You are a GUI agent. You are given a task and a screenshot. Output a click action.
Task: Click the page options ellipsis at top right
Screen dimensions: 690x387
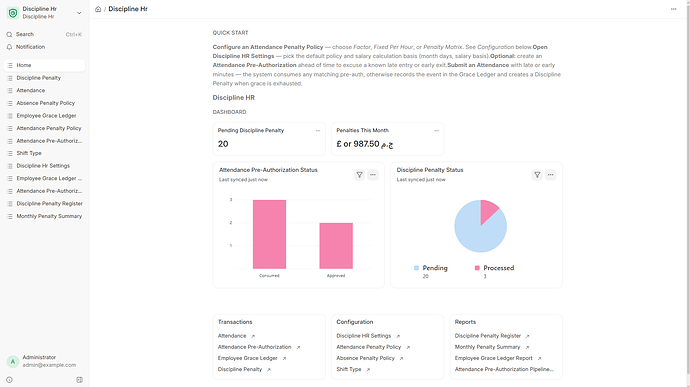coord(673,9)
